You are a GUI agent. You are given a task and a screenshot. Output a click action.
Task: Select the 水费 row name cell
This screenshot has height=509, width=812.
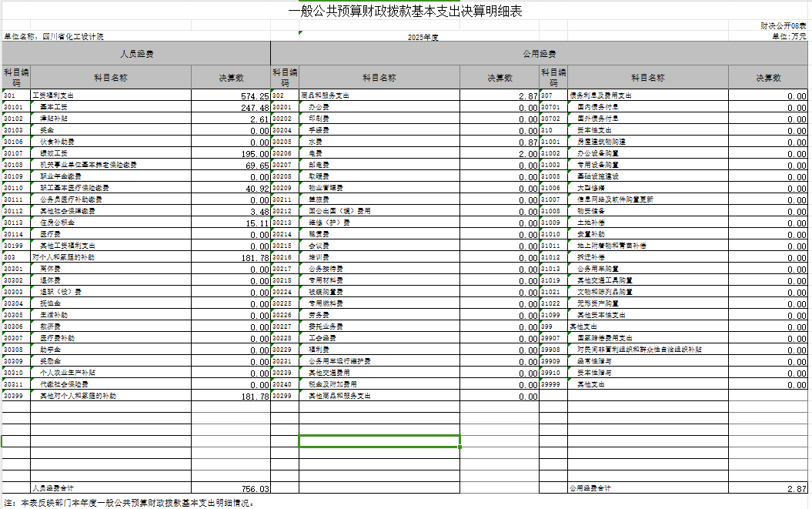pos(379,142)
